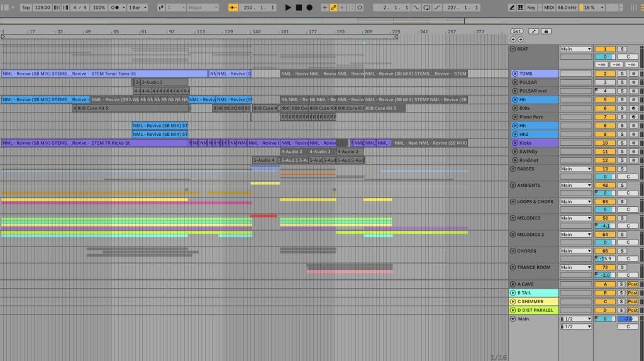Open BASSES track output Main dropdown
The image size is (644, 361).
pos(575,169)
